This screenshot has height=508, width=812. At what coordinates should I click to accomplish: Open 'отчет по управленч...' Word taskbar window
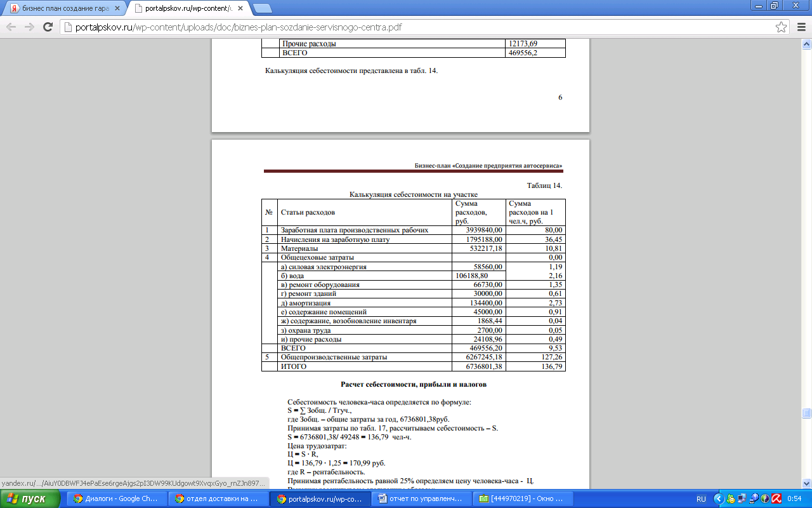[x=421, y=499]
